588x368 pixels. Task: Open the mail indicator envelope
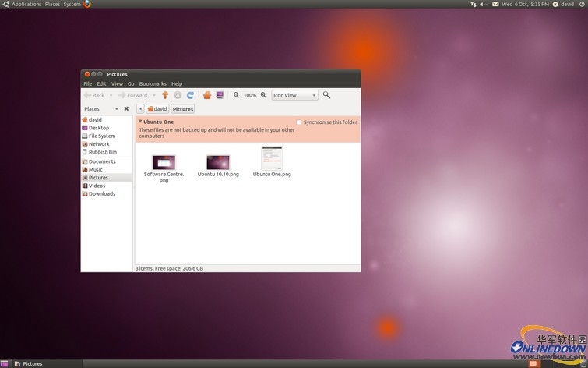coord(495,4)
